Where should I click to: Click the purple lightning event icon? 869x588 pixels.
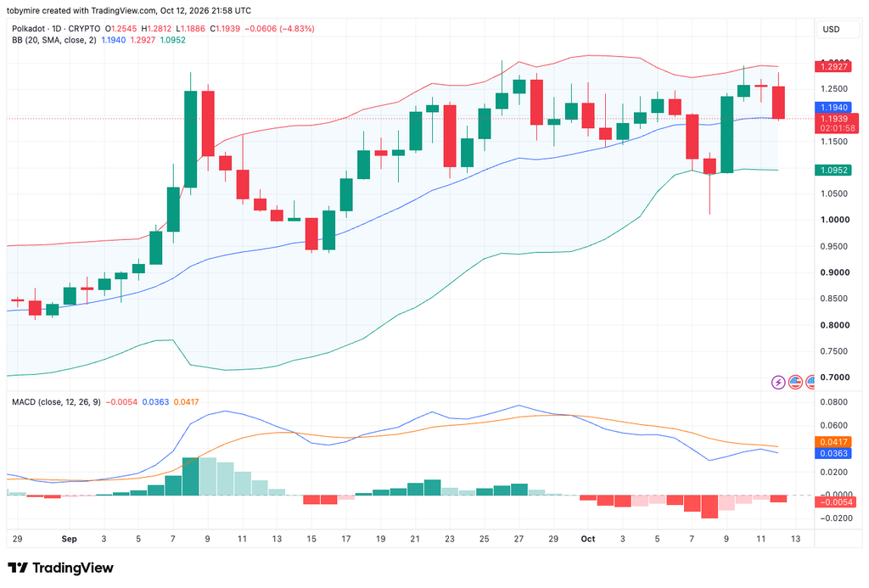778,382
